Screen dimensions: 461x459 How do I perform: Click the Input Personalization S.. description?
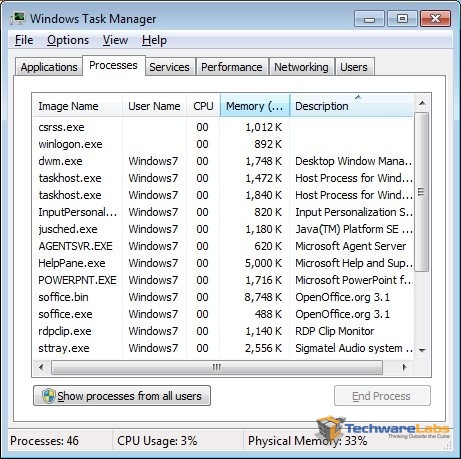point(354,212)
